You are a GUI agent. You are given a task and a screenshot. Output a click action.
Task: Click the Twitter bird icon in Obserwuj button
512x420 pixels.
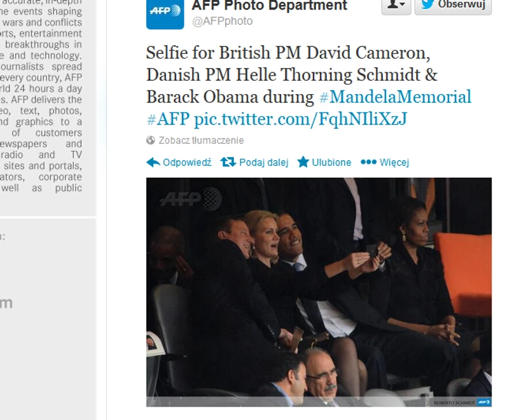427,4
